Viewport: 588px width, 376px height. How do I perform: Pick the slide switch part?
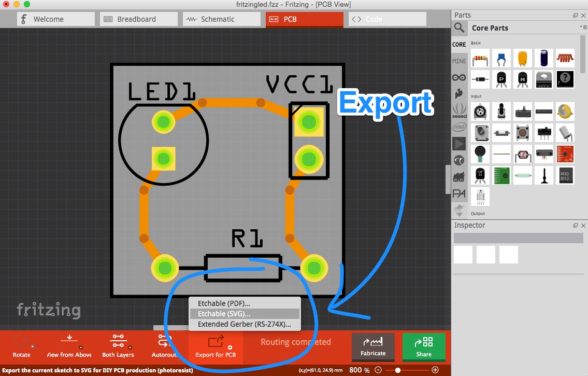pyautogui.click(x=544, y=132)
